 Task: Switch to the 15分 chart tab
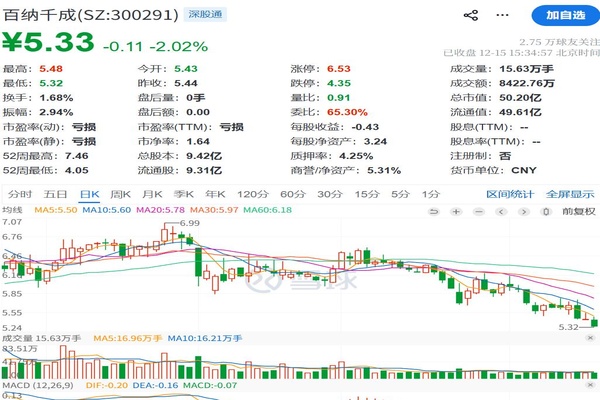[367, 194]
